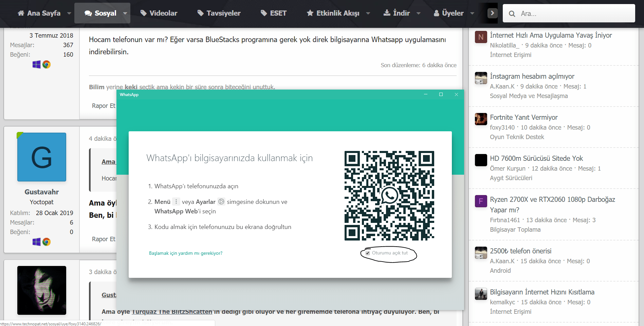This screenshot has height=326, width=644.
Task: Click the Chrome icon under Gustavahr
Action: point(47,242)
